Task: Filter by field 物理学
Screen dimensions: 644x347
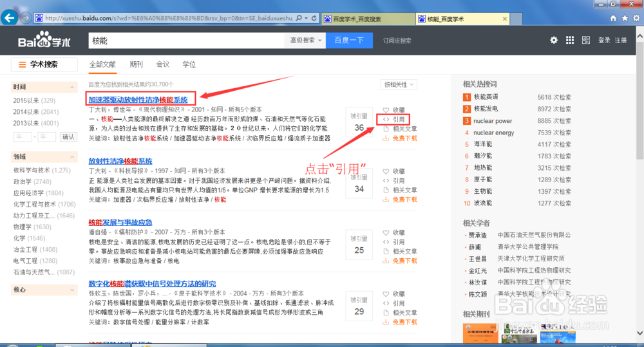Action: tap(32, 227)
